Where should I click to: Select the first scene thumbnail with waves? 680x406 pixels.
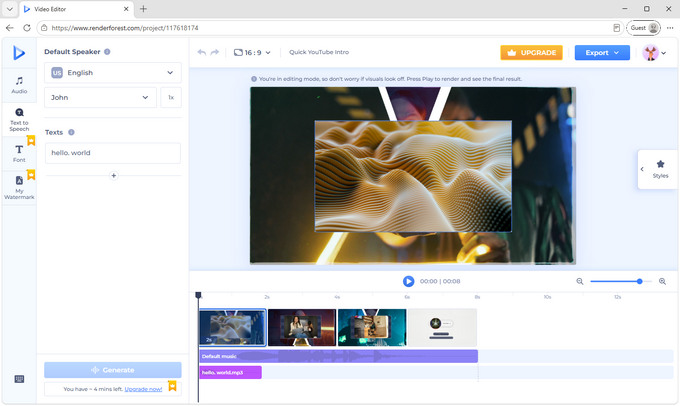pyautogui.click(x=233, y=327)
